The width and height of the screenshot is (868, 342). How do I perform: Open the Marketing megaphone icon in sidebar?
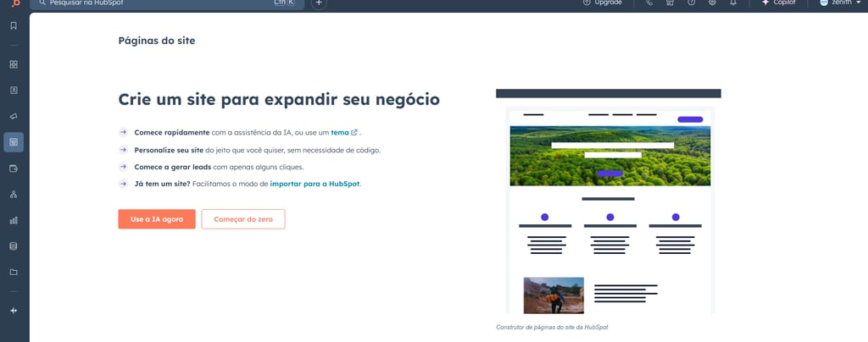[14, 116]
